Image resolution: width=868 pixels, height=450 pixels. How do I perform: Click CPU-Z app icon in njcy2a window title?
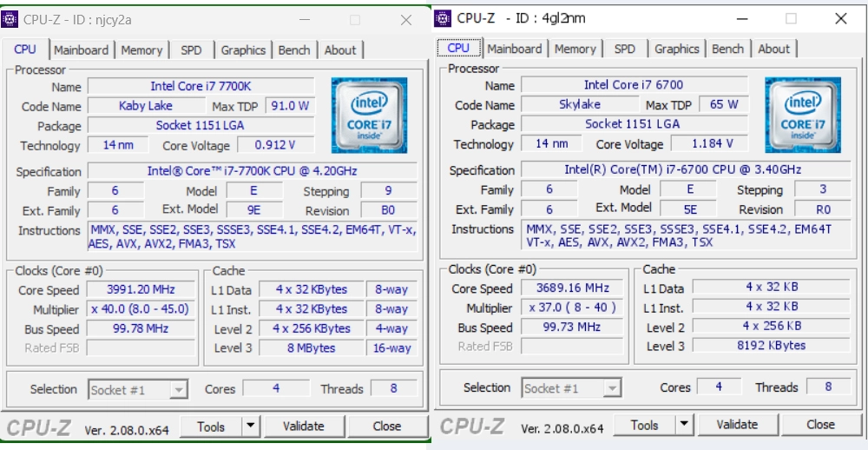10,19
